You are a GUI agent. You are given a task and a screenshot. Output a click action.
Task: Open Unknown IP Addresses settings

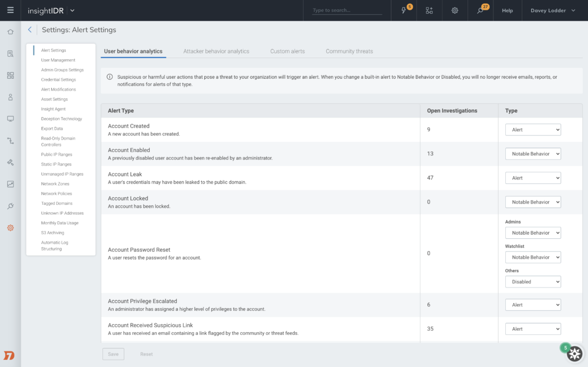[x=62, y=213]
